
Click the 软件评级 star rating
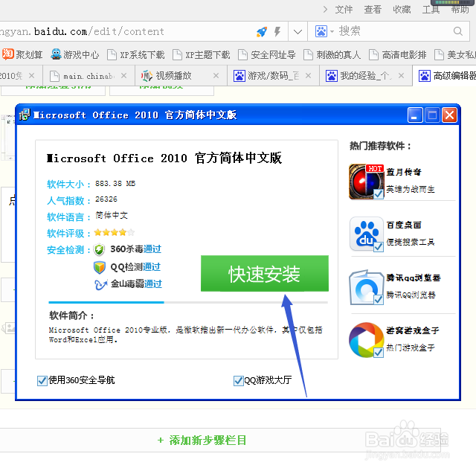[114, 233]
